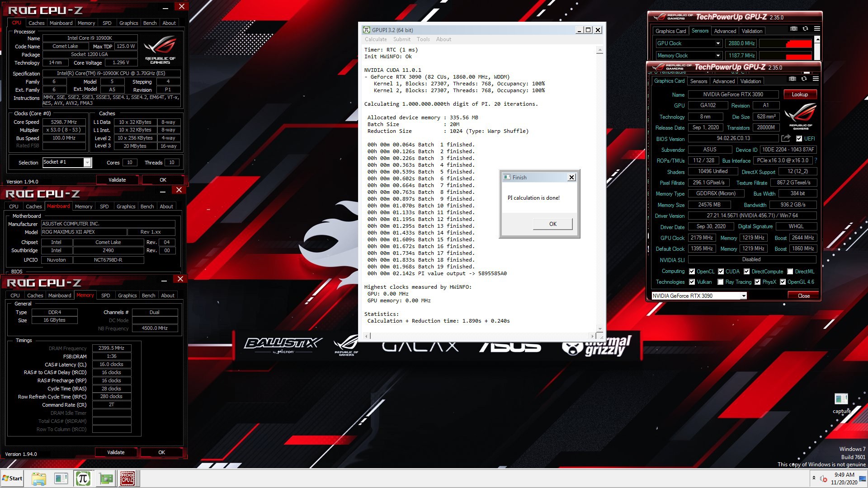
Task: Open the NVIDIA GeForce RTX 3090 card selector
Action: point(743,296)
